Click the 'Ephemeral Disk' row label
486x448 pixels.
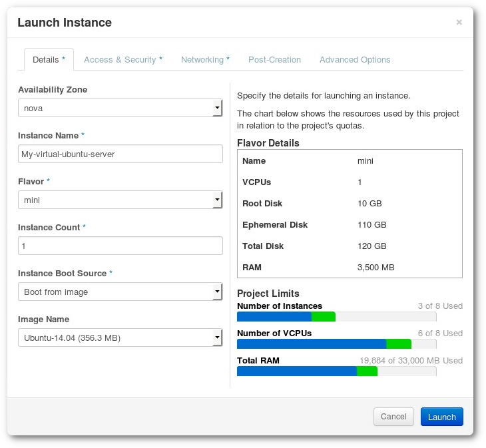point(275,224)
